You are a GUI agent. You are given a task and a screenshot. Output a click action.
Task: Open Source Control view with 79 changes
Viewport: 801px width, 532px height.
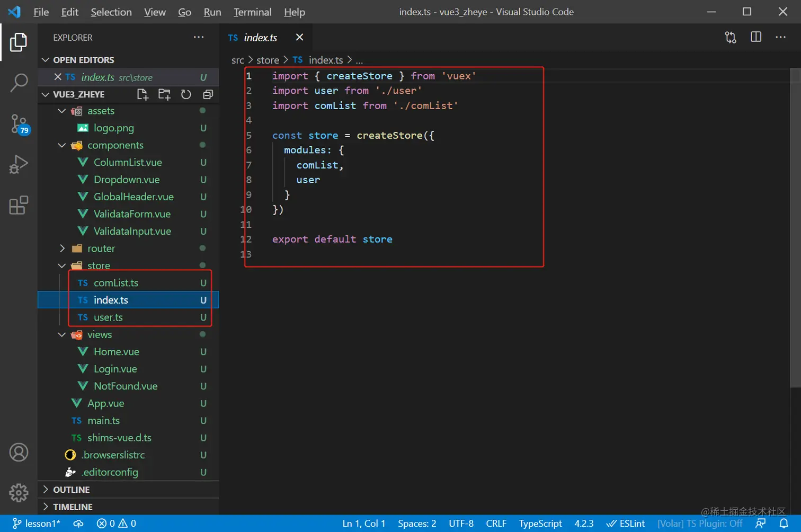point(19,123)
